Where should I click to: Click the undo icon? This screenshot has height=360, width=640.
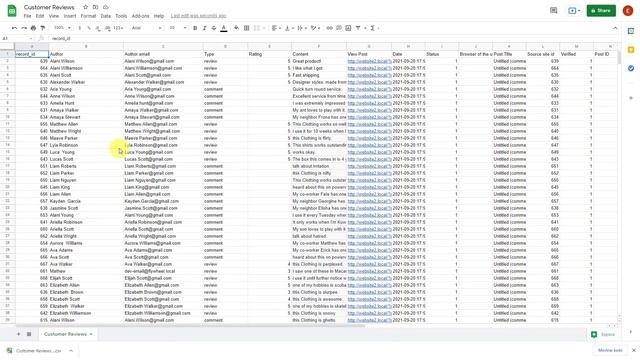(15, 28)
